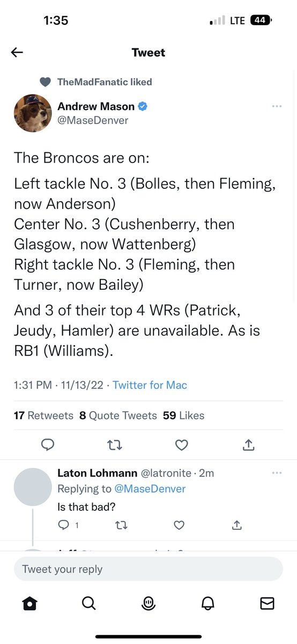View the 59 Likes list
297x644 pixels.
tap(183, 415)
